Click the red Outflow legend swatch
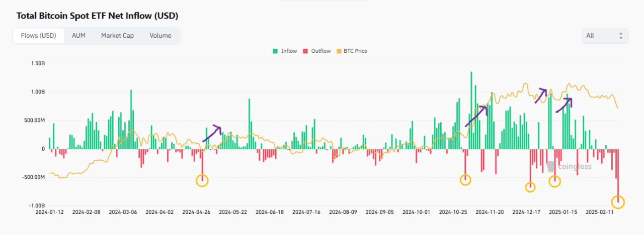The height and width of the screenshot is (235, 644). (x=305, y=51)
